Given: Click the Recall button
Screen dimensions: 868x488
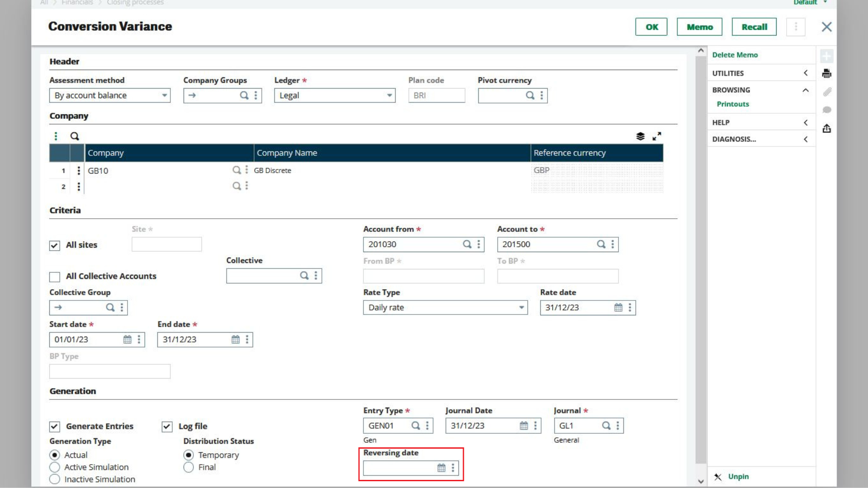Looking at the screenshot, I should [x=754, y=27].
